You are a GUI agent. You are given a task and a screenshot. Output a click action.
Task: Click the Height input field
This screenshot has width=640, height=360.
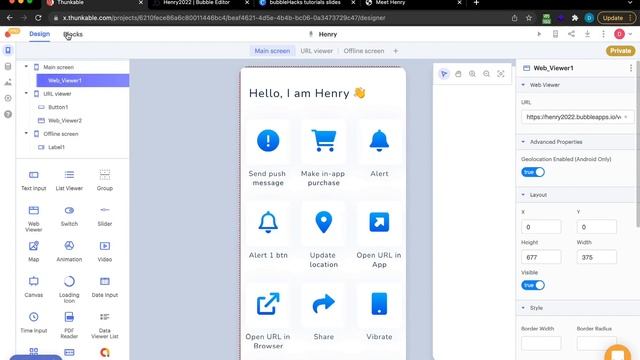tap(541, 258)
